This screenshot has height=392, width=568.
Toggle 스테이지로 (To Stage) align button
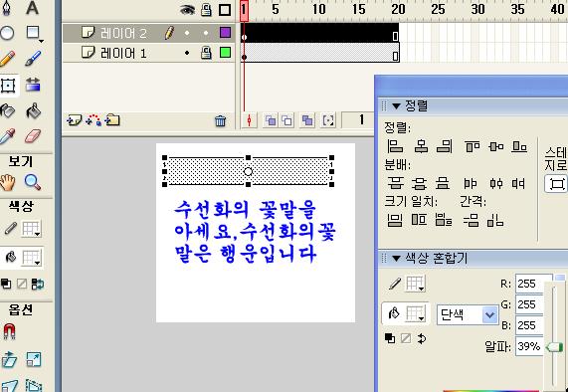556,184
